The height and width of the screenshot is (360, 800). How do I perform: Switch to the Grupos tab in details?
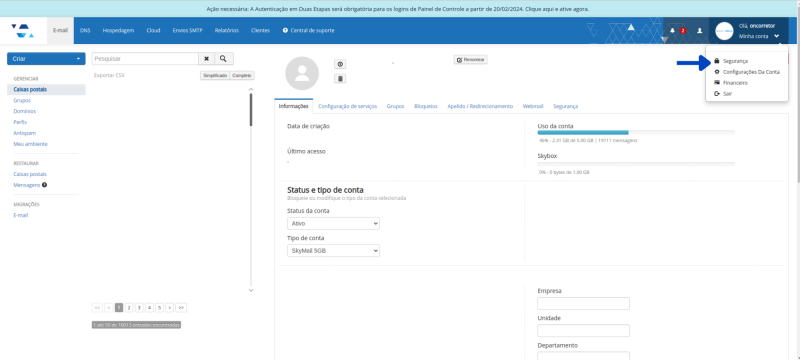pos(395,106)
